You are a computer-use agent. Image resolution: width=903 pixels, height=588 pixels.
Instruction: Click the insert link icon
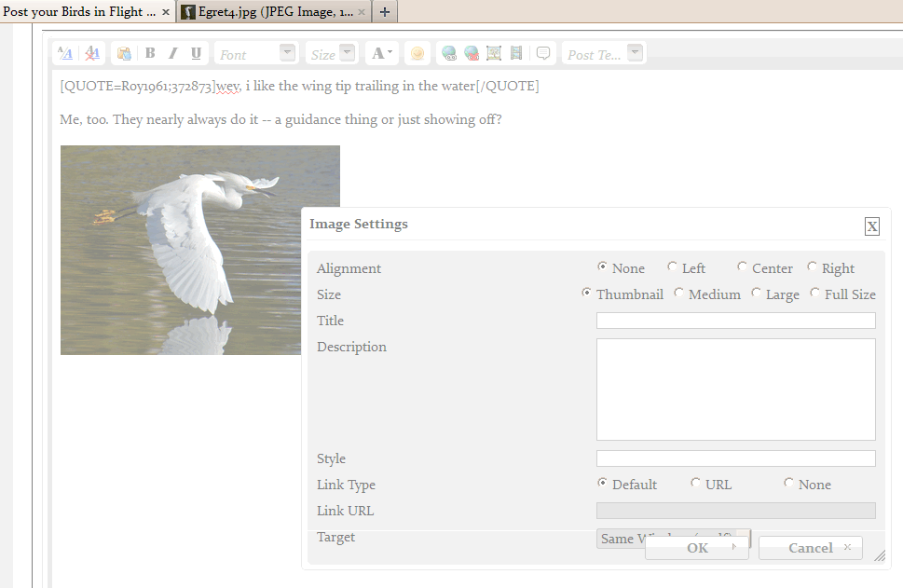coord(449,53)
